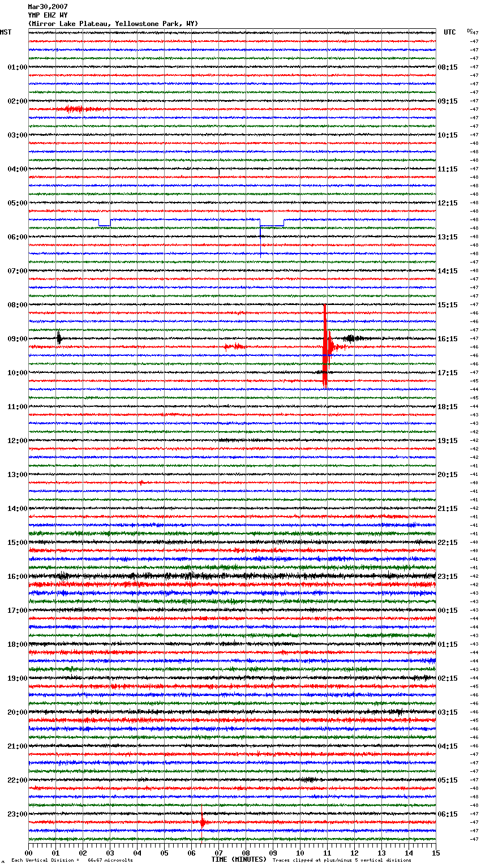Select the 21:00 MST hour label
This screenshot has width=481, height=868.
coord(18,746)
